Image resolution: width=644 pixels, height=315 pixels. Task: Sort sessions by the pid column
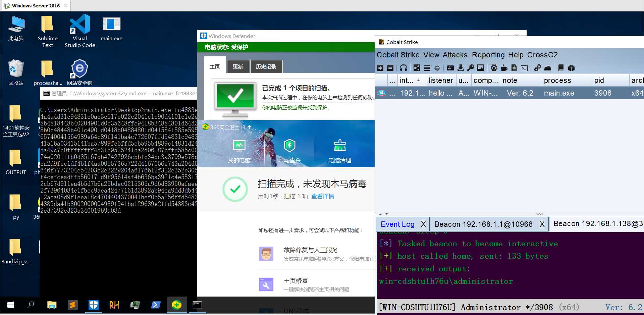click(610, 81)
